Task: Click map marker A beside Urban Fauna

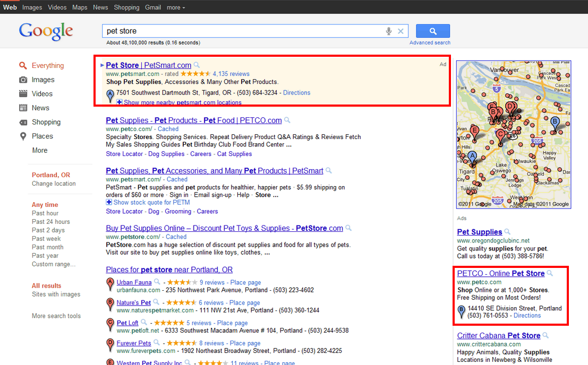Action: coord(110,284)
